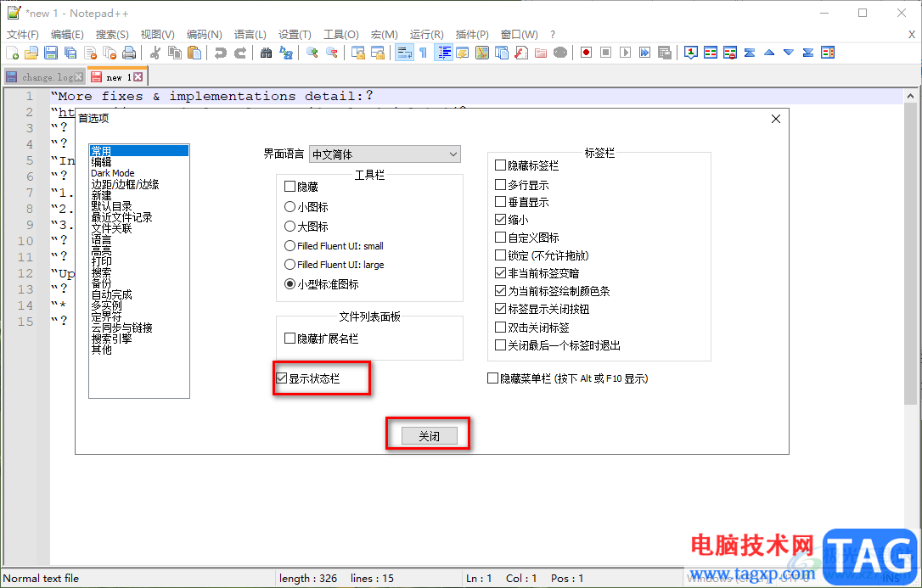This screenshot has width=922, height=588.
Task: Check the 隐藏扩展名栏 checkbox
Action: (x=290, y=339)
